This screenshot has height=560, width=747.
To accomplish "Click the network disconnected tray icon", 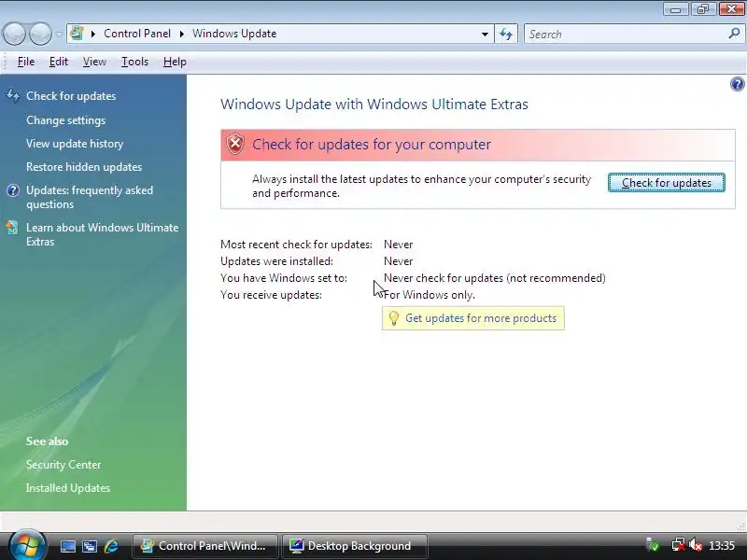I will pos(679,545).
